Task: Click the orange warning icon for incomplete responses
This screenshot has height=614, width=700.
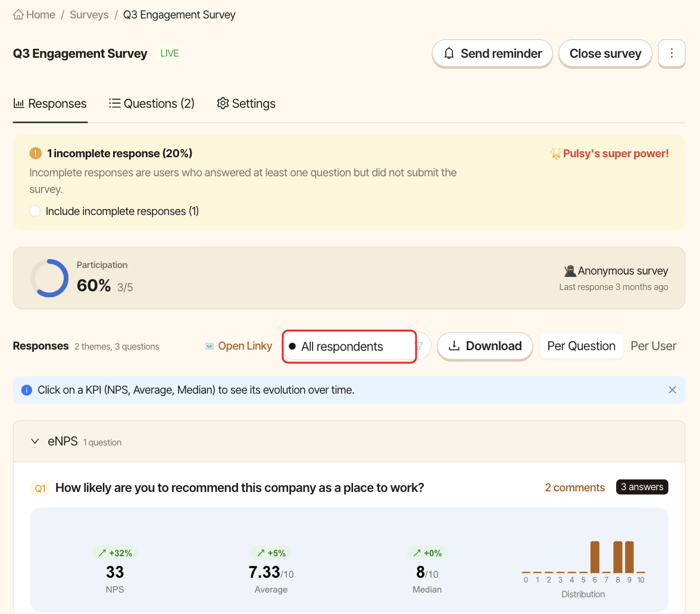Action: coord(35,154)
